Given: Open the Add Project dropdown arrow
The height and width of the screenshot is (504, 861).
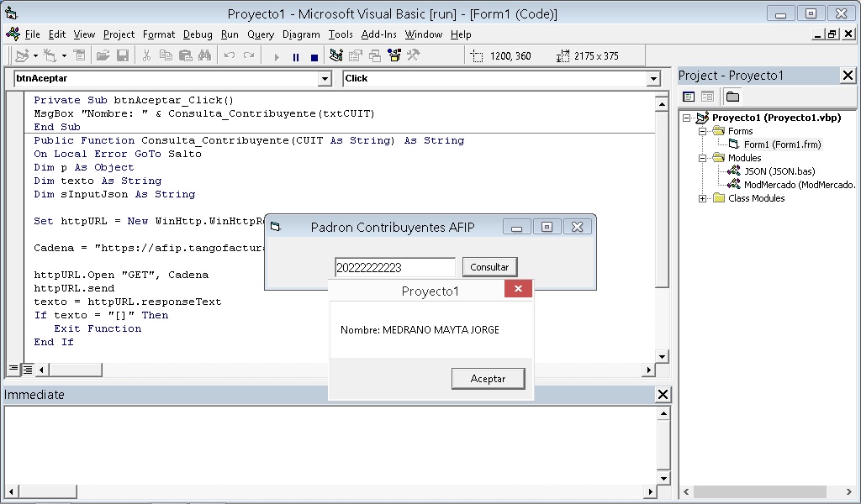Looking at the screenshot, I should click(x=35, y=55).
